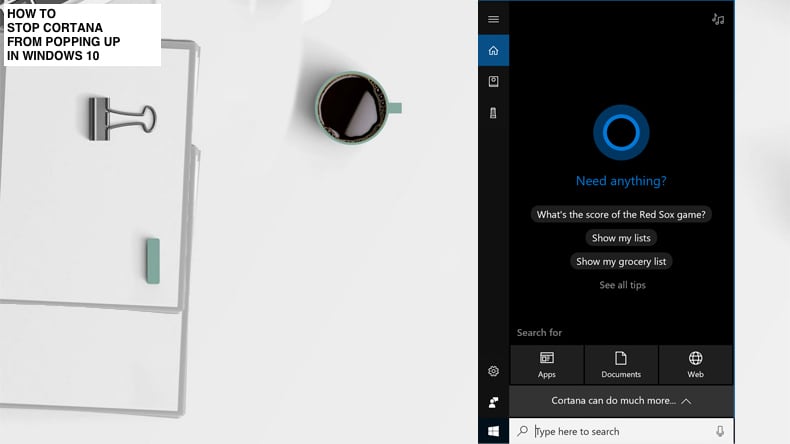Viewport: 790px width, 444px height.
Task: Open the Windows Start button
Action: [493, 431]
